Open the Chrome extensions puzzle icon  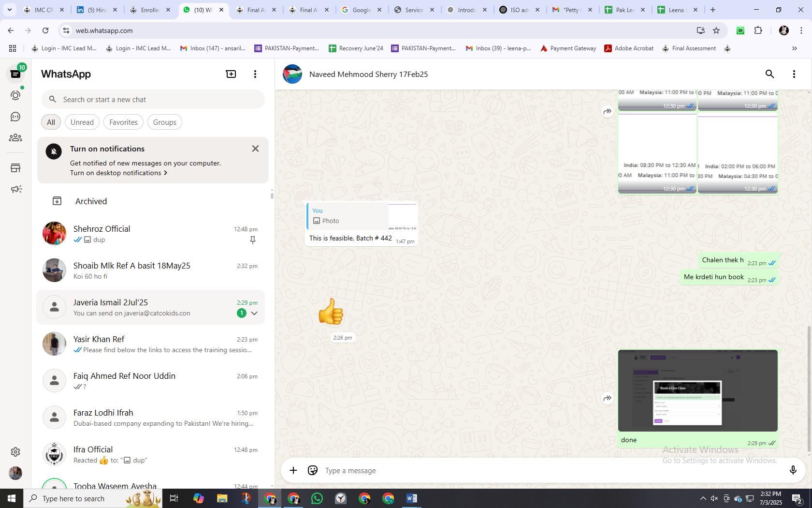(758, 30)
